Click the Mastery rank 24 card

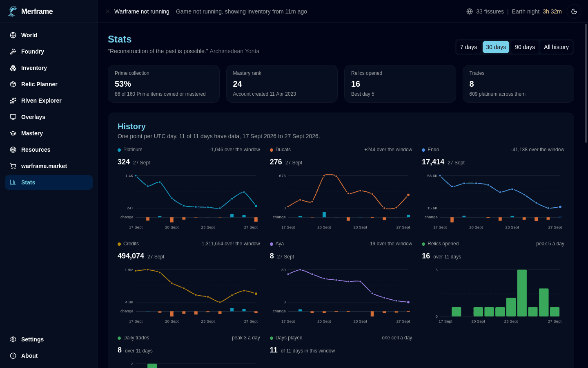pos(282,84)
